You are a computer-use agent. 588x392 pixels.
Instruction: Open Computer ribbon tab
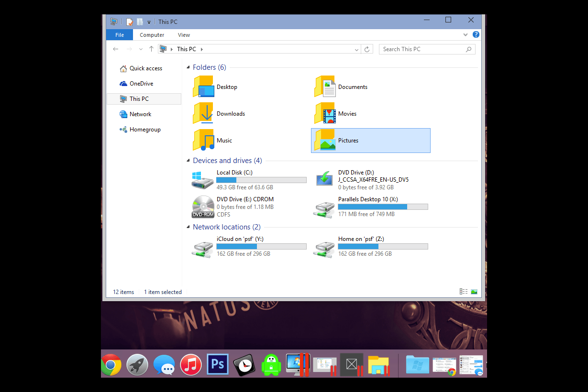pos(152,35)
